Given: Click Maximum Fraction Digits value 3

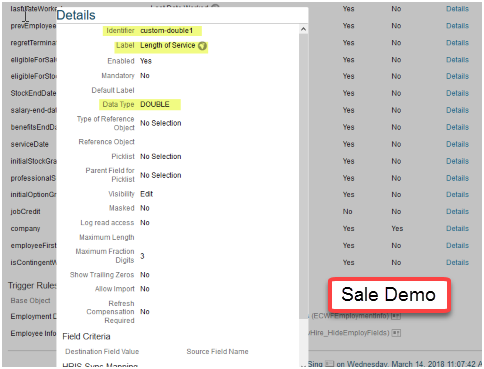Looking at the screenshot, I should [x=142, y=256].
